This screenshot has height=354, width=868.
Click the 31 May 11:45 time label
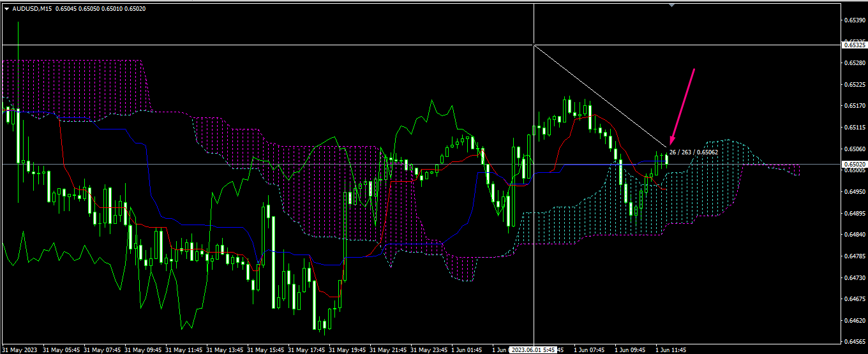point(184,350)
